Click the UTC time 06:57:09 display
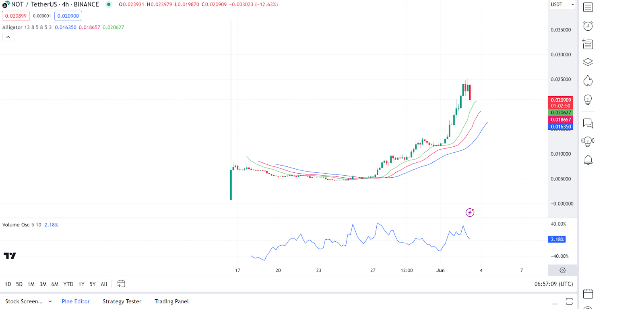Image resolution: width=644 pixels, height=309 pixels. 554,284
